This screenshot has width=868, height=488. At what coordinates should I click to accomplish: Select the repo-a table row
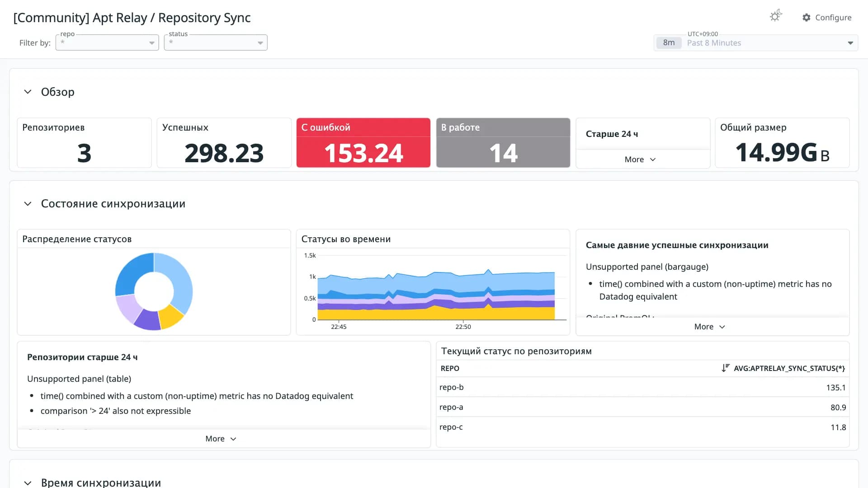pyautogui.click(x=642, y=407)
